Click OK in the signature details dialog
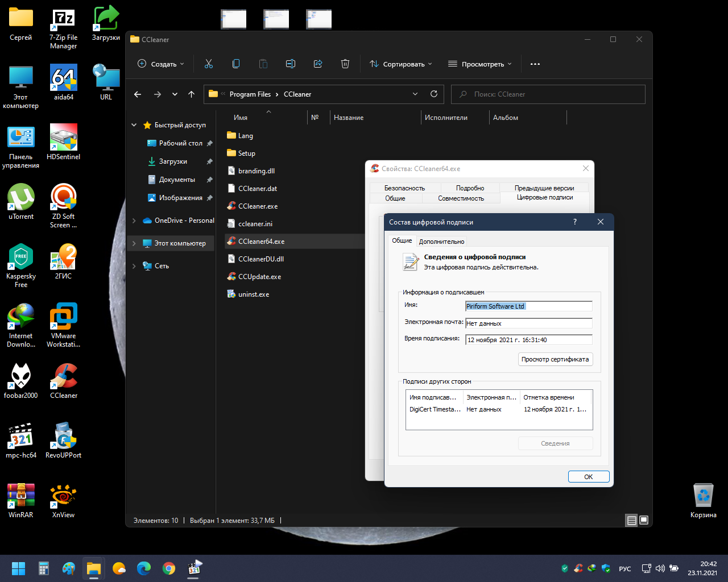The image size is (728, 582). tap(589, 477)
